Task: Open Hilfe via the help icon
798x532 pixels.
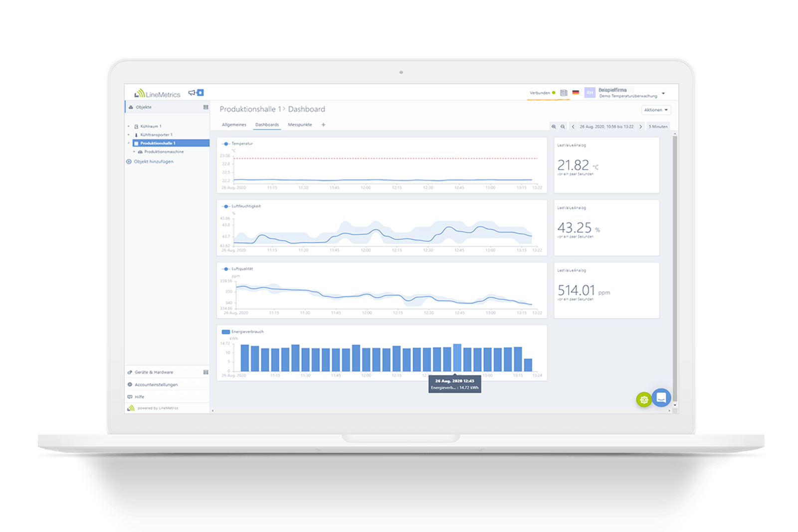Action: pos(129,396)
